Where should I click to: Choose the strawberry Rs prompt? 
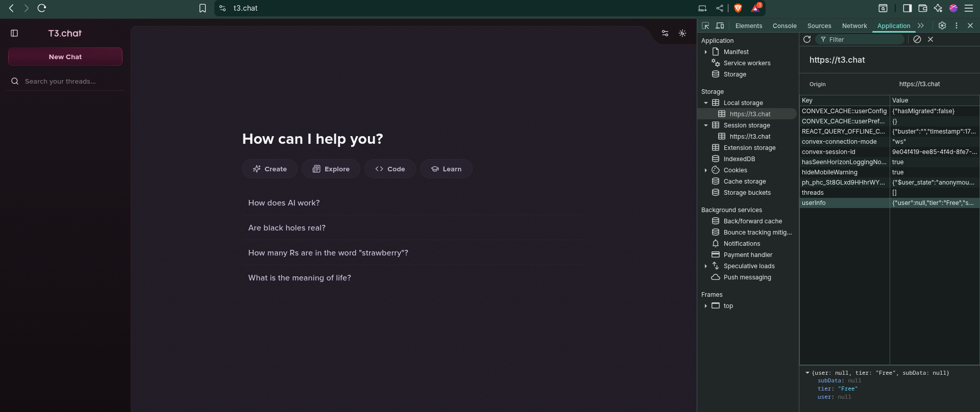tap(413, 253)
